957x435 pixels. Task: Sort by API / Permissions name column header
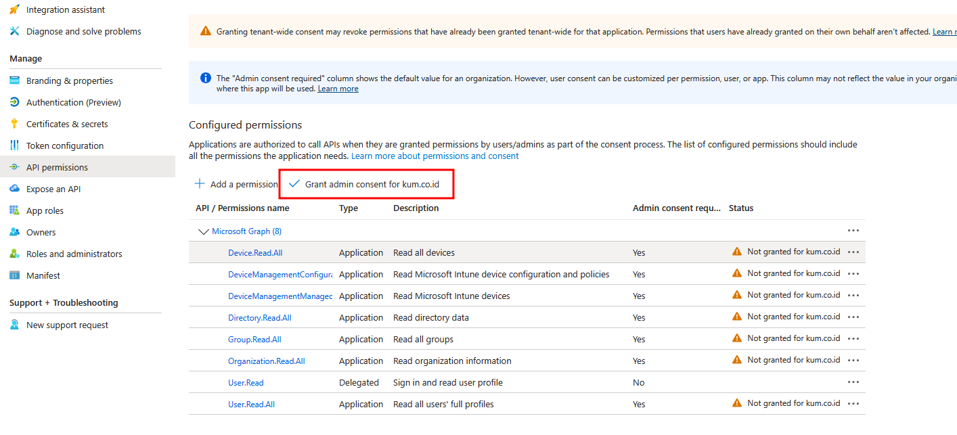pyautogui.click(x=242, y=208)
